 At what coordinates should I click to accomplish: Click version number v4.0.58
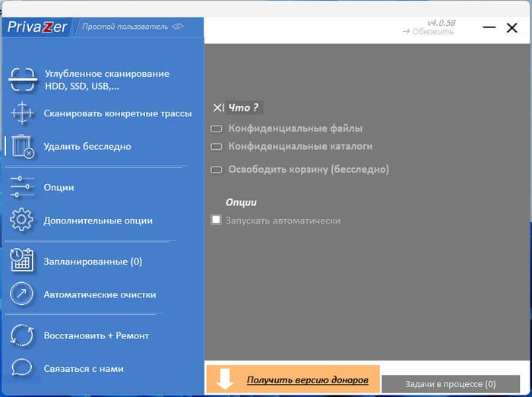(441, 23)
